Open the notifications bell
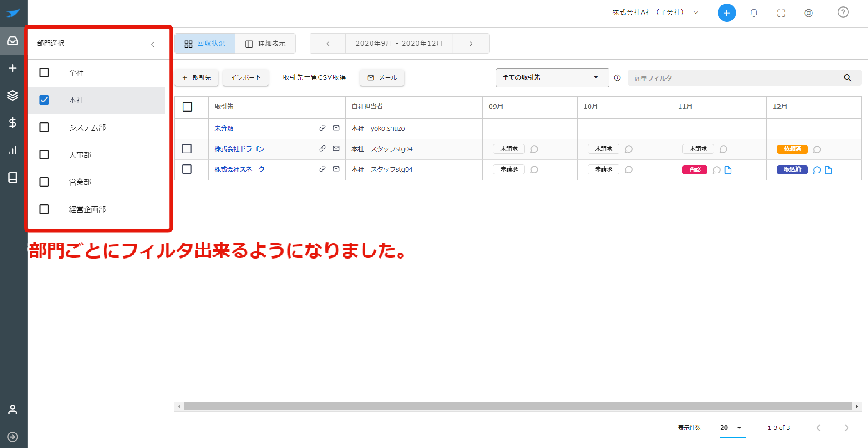This screenshot has width=868, height=448. point(754,13)
